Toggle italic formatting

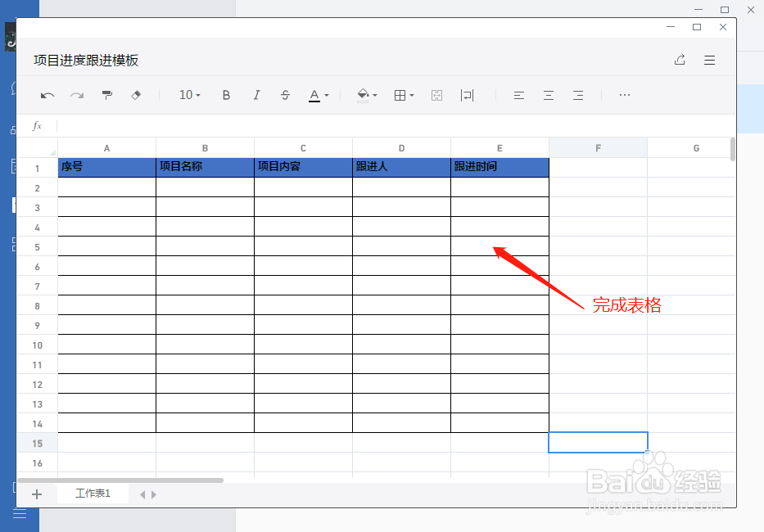point(256,96)
